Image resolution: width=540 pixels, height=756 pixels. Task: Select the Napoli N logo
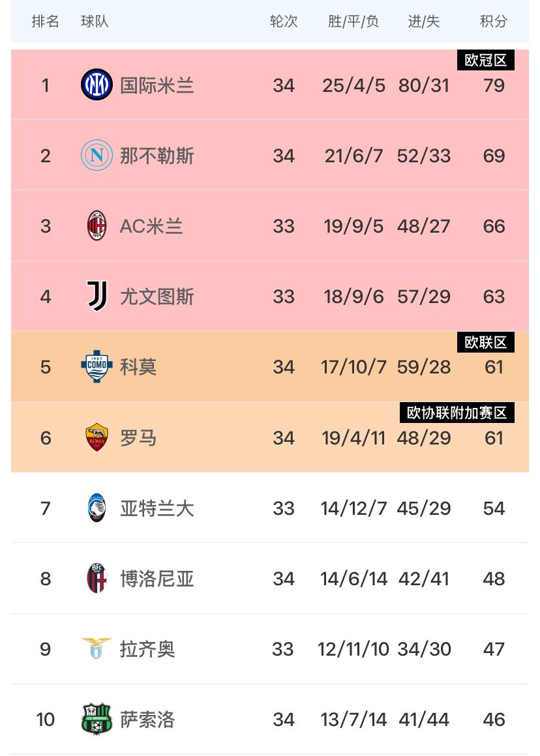97,155
